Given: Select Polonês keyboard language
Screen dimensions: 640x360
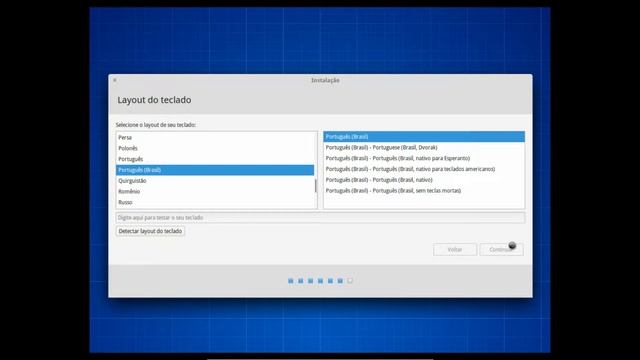Looking at the screenshot, I should [215, 148].
